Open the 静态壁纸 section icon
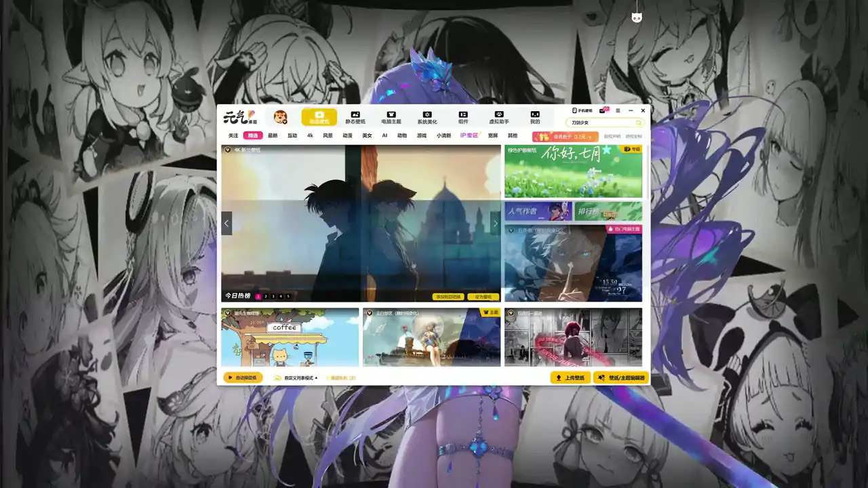The width and height of the screenshot is (868, 488). [x=355, y=115]
